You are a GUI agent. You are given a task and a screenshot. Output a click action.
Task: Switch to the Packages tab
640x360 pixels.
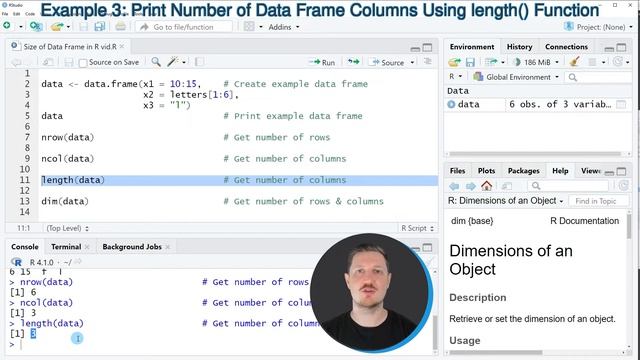(x=523, y=171)
